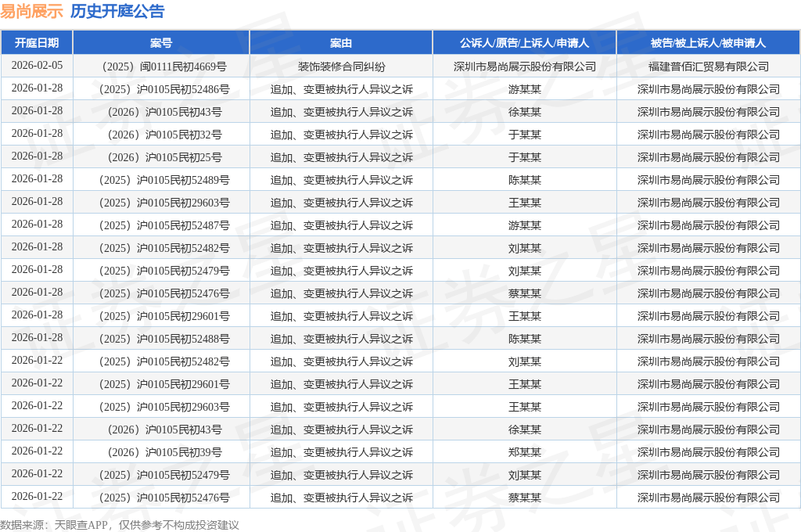The width and height of the screenshot is (801, 532).
Task: Select the 案号 column header
Action: [x=161, y=43]
